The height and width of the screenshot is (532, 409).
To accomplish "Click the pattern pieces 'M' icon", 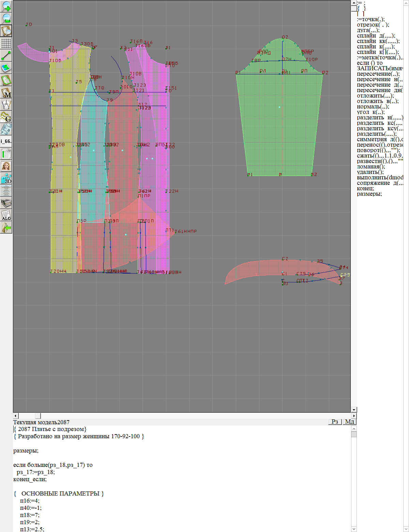I will coord(6,93).
